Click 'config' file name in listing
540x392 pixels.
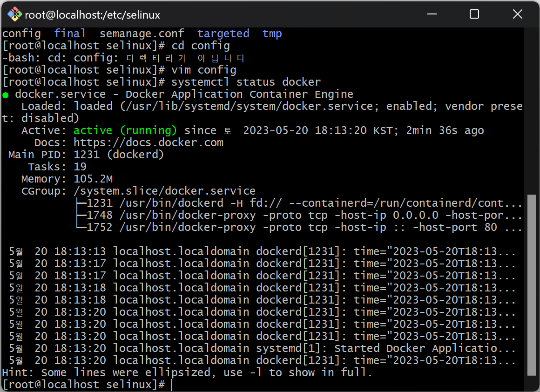click(21, 34)
